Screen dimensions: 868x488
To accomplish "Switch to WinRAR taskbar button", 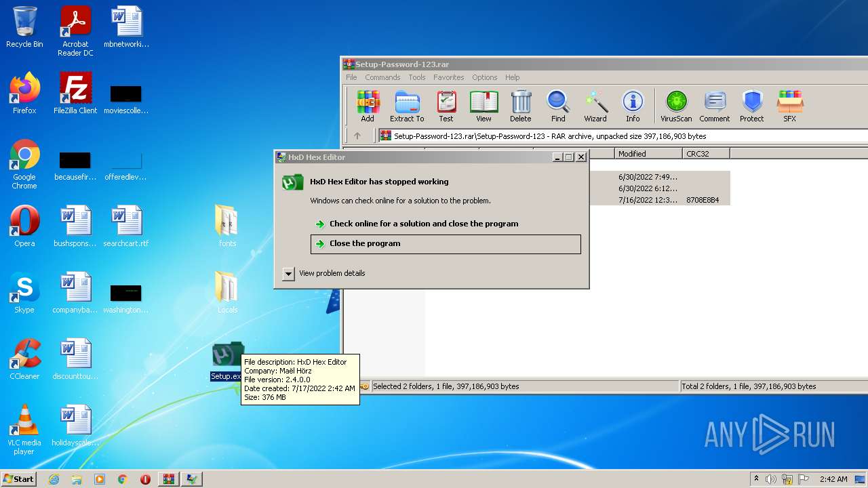I will pos(169,479).
